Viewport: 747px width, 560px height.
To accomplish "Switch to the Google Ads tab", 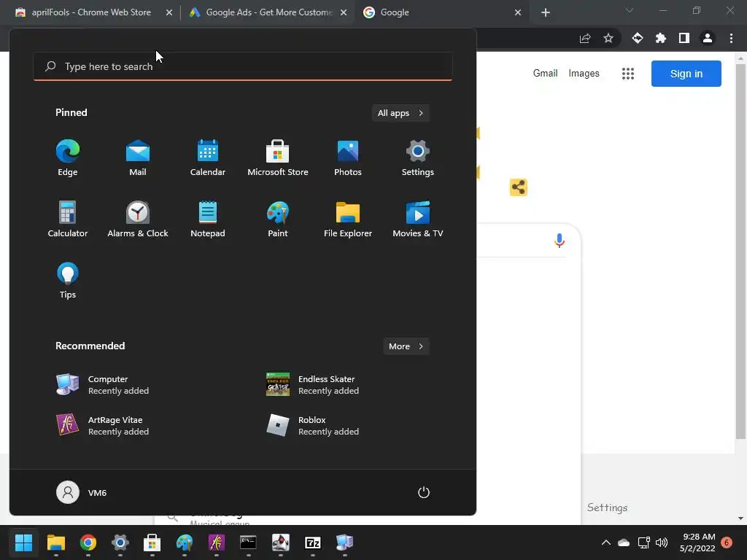I will click(x=268, y=12).
